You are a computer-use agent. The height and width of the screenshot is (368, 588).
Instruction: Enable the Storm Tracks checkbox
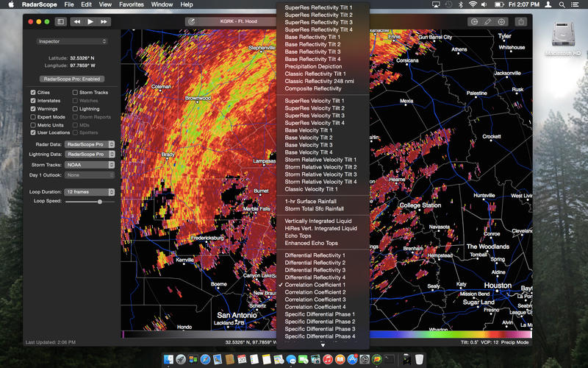(75, 93)
